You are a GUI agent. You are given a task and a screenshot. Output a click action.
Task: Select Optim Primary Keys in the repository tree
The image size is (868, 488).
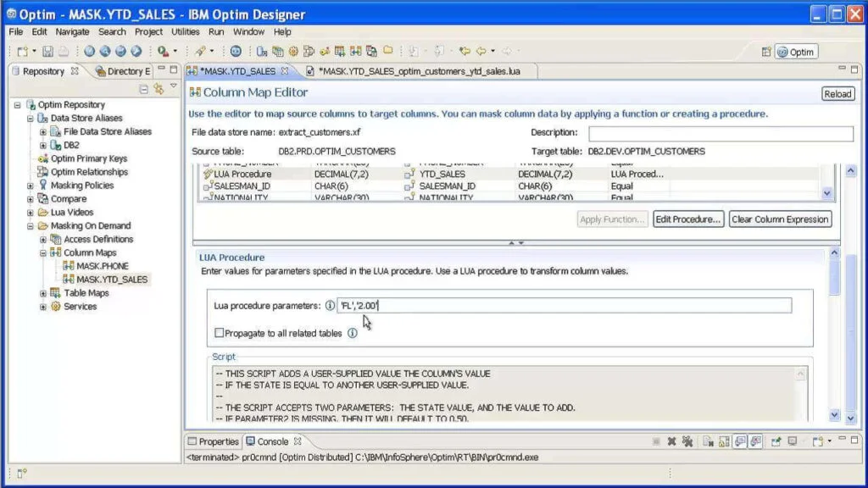[88, 158]
